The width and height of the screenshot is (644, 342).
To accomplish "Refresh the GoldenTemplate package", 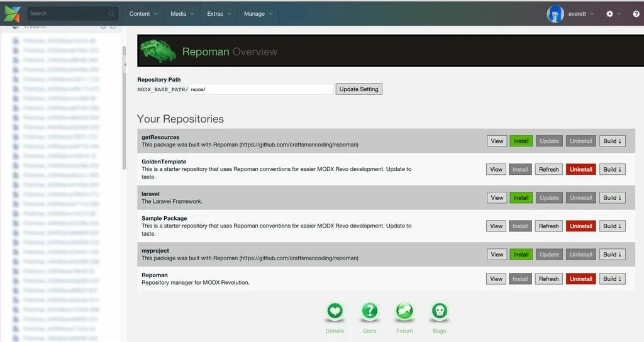I will [x=548, y=169].
